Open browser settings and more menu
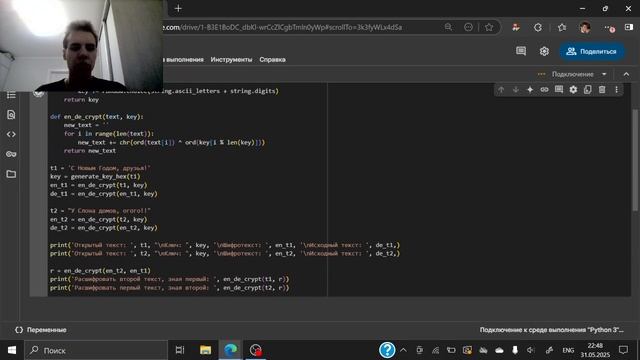The width and height of the screenshot is (640, 360). pyautogui.click(x=609, y=27)
